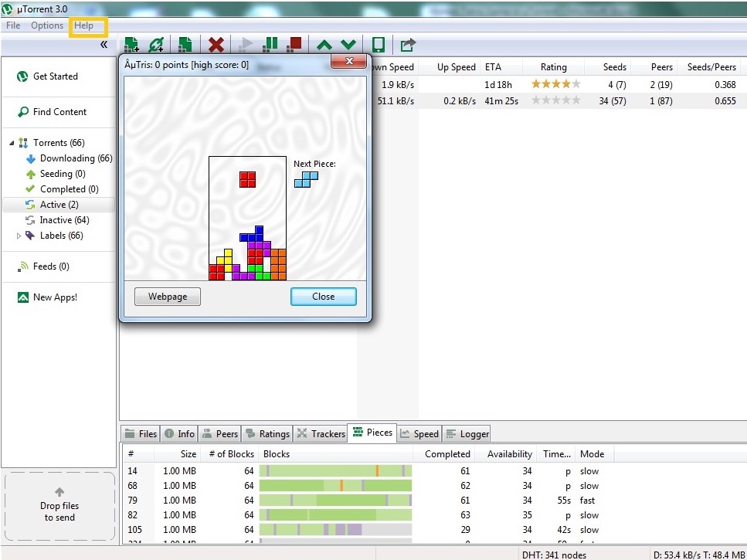This screenshot has height=560, width=747.
Task: Click the ETA value 41m 25s
Action: pos(501,101)
